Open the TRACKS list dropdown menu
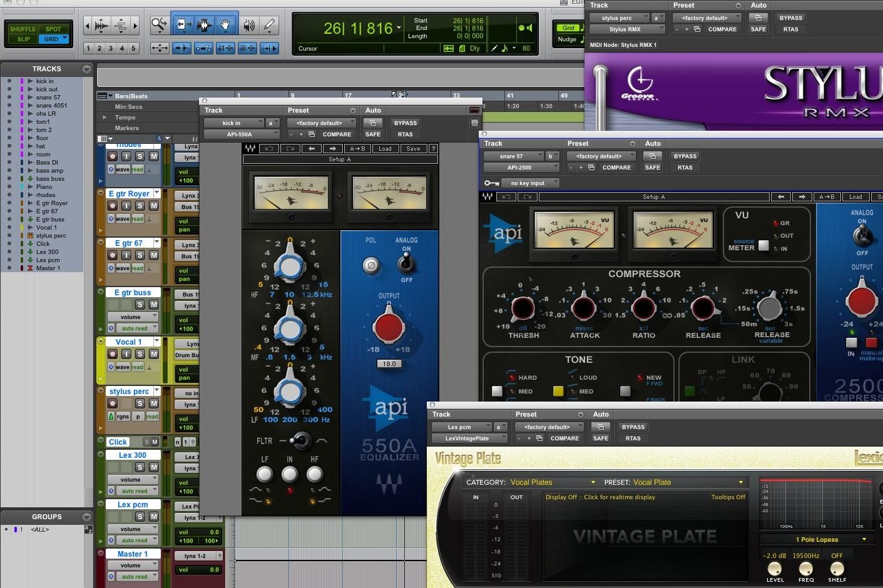This screenshot has width=883, height=588. (x=86, y=69)
